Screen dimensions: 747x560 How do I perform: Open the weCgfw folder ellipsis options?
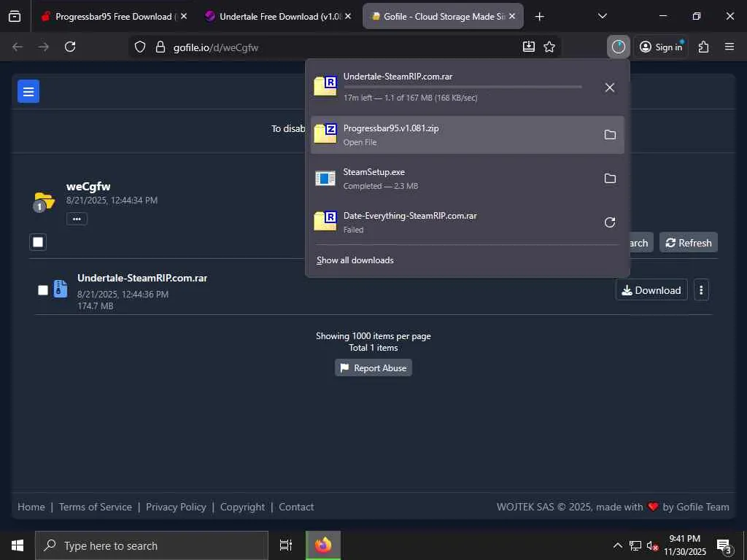coord(77,219)
